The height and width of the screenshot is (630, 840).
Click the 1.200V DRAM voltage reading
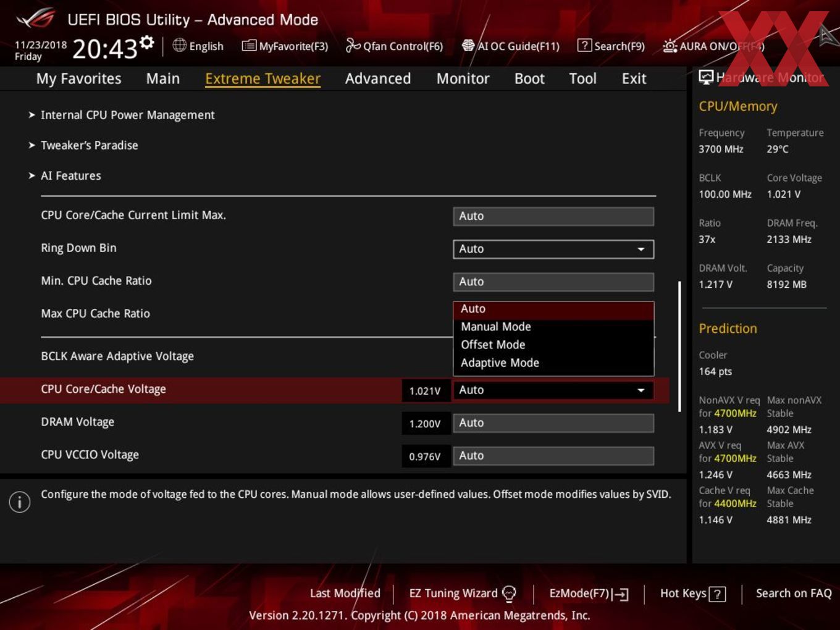(x=425, y=424)
